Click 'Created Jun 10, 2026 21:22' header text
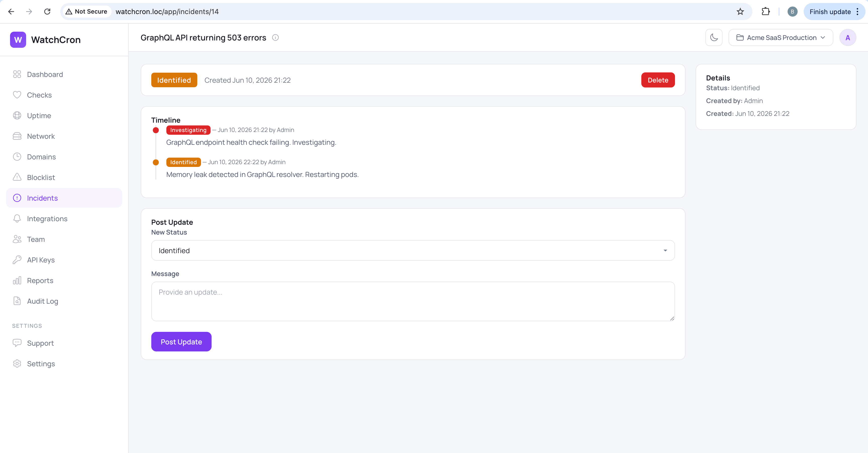The image size is (868, 453). [247, 80]
